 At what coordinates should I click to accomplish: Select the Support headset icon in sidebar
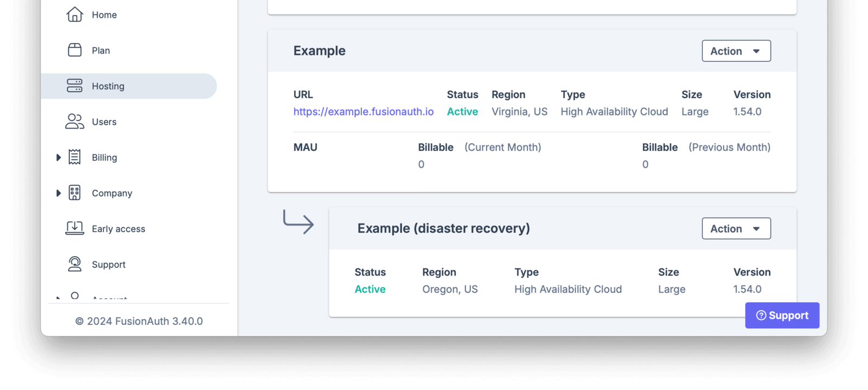75,264
